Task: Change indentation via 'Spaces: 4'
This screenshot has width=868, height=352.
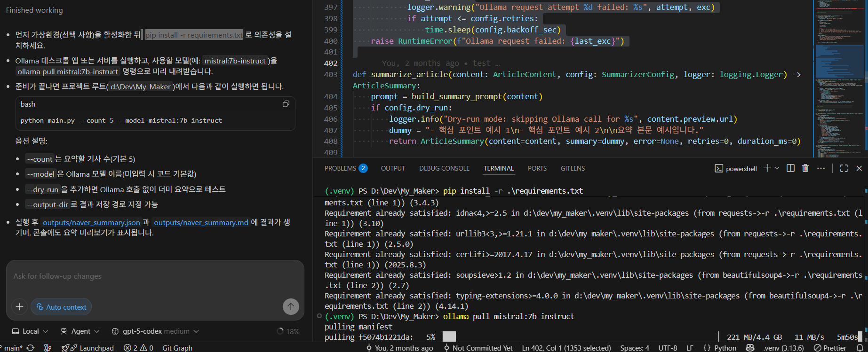Action: pyautogui.click(x=635, y=348)
